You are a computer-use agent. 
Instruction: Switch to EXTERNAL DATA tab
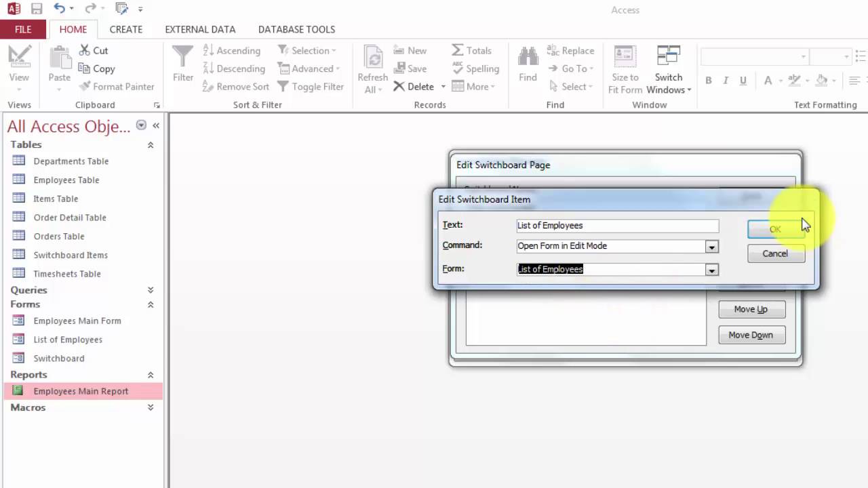200,29
